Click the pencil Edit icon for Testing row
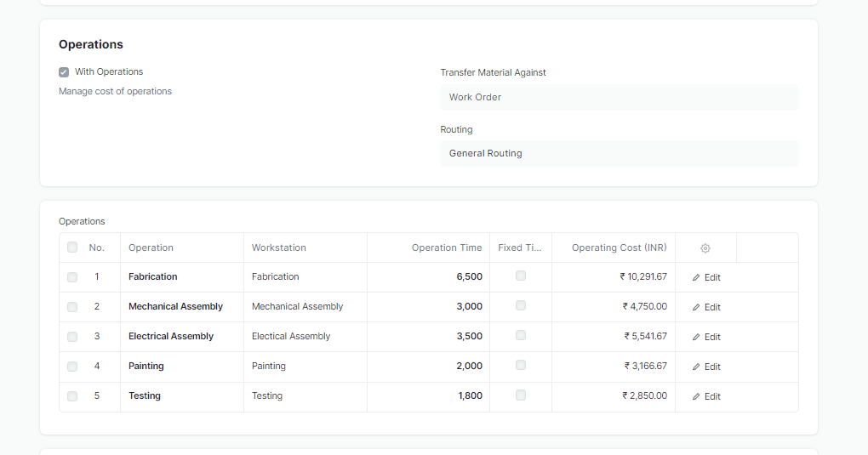This screenshot has width=868, height=455. click(697, 396)
